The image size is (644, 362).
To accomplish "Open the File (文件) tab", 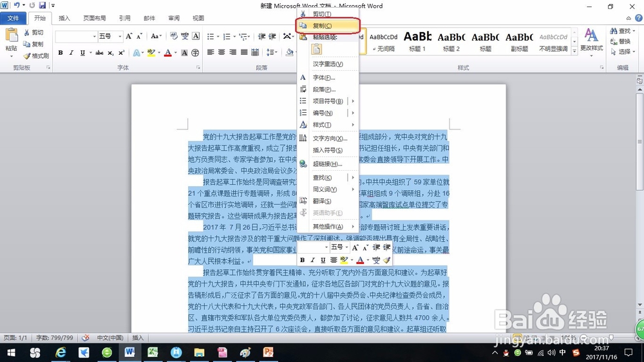I will pos(13,18).
